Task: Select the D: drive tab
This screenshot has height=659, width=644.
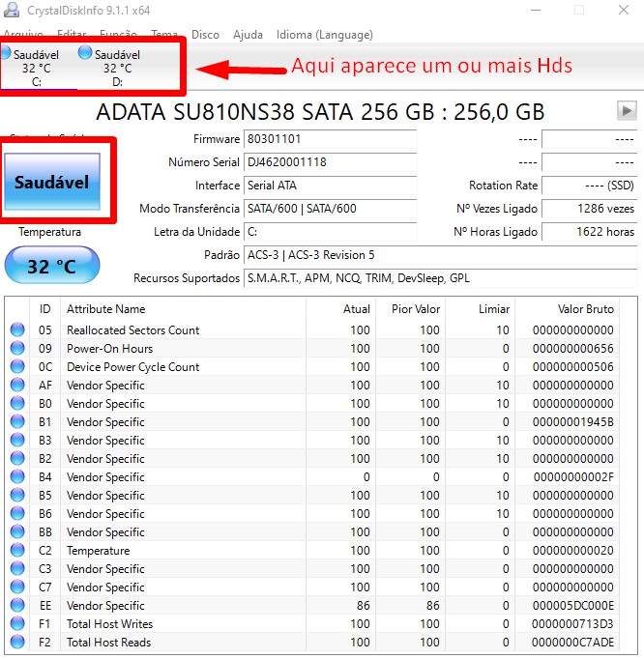Action: [117, 69]
